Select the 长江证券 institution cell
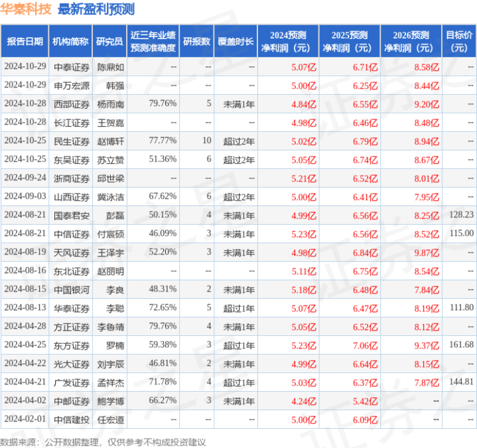477x448 pixels. tap(72, 123)
